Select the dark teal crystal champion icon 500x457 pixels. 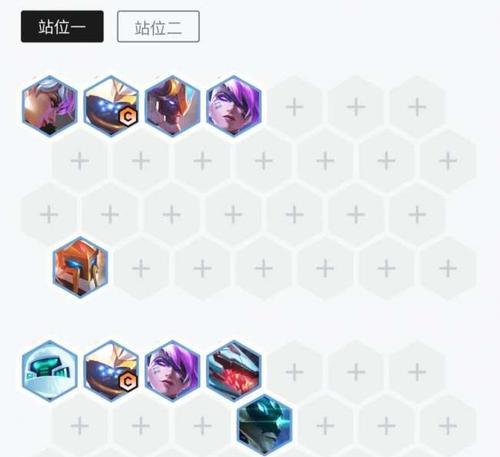(x=265, y=425)
